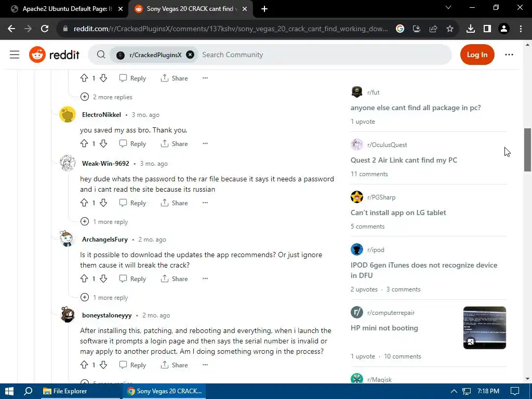The height and width of the screenshot is (399, 532).
Task: Open ElectroNikkel's user profile
Action: [101, 115]
